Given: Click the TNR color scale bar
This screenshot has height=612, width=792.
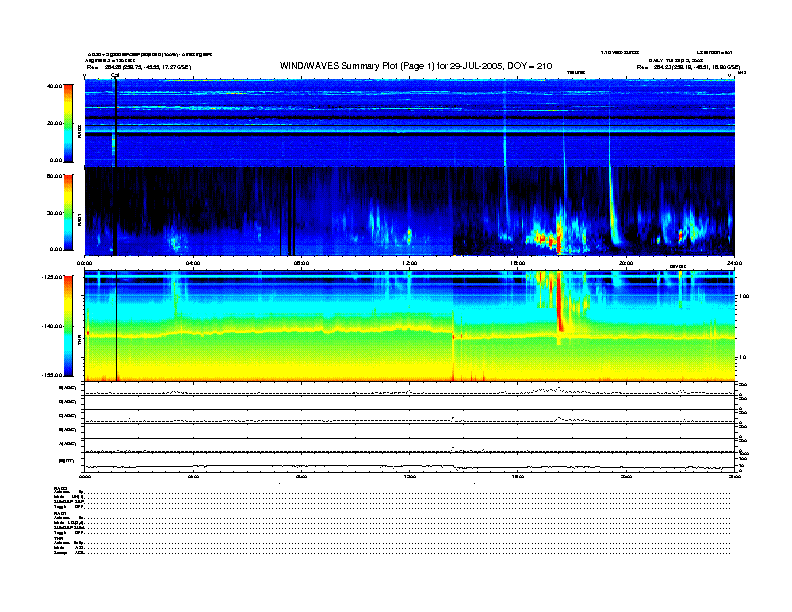Looking at the screenshot, I should (68, 326).
